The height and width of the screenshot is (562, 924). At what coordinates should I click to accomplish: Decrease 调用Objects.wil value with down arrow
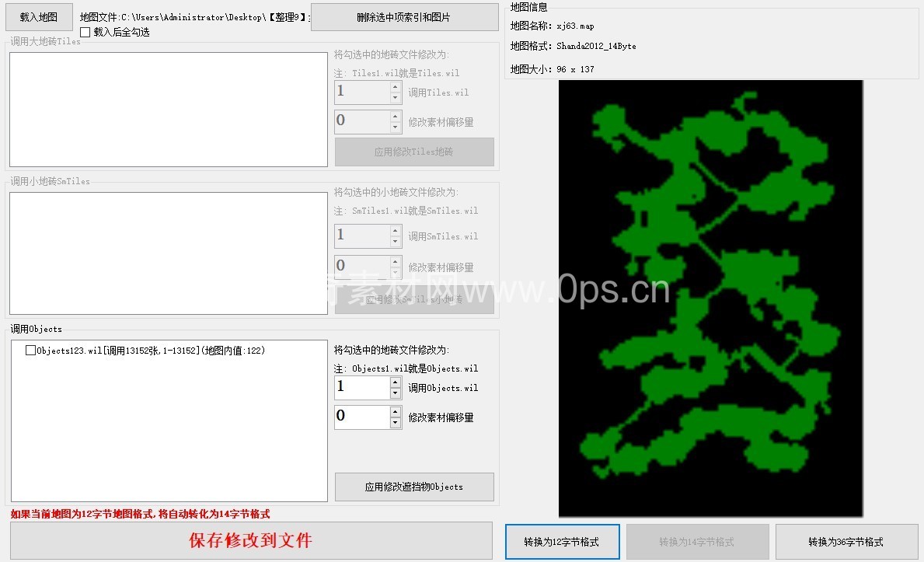pyautogui.click(x=396, y=393)
